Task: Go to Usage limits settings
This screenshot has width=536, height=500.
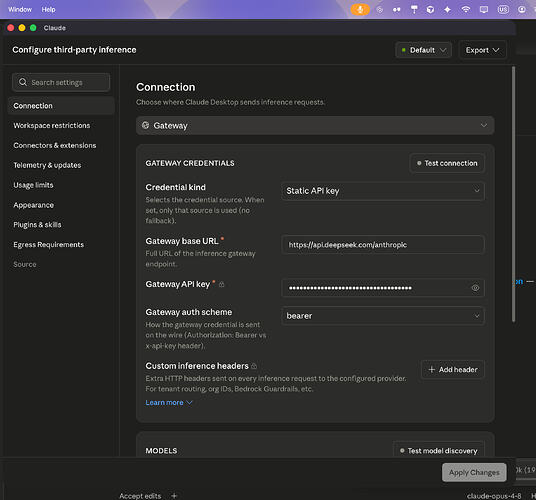Action: click(x=33, y=185)
